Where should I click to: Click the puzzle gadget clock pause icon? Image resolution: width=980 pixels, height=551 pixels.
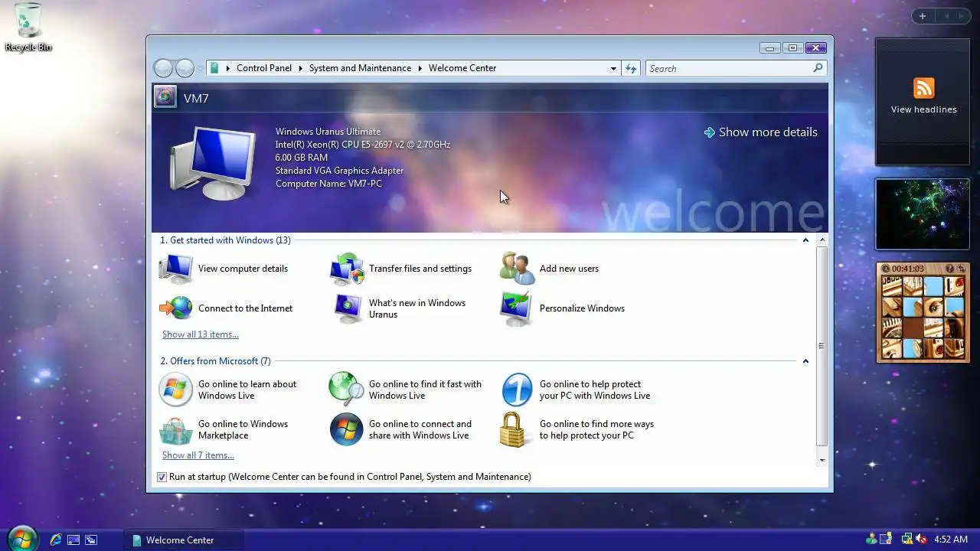tap(886, 269)
